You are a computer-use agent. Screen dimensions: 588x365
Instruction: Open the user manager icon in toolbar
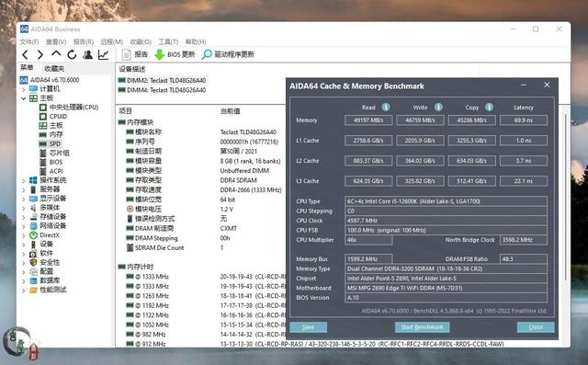click(x=88, y=55)
